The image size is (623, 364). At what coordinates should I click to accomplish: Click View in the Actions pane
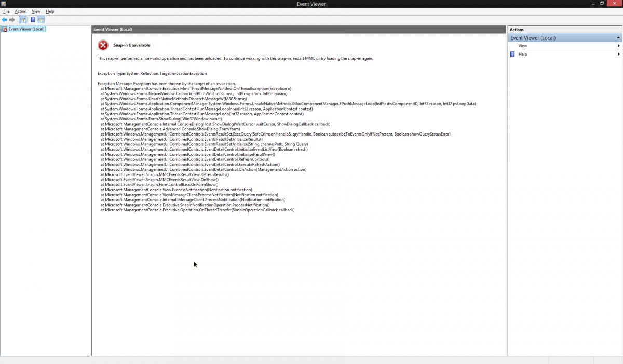523,46
